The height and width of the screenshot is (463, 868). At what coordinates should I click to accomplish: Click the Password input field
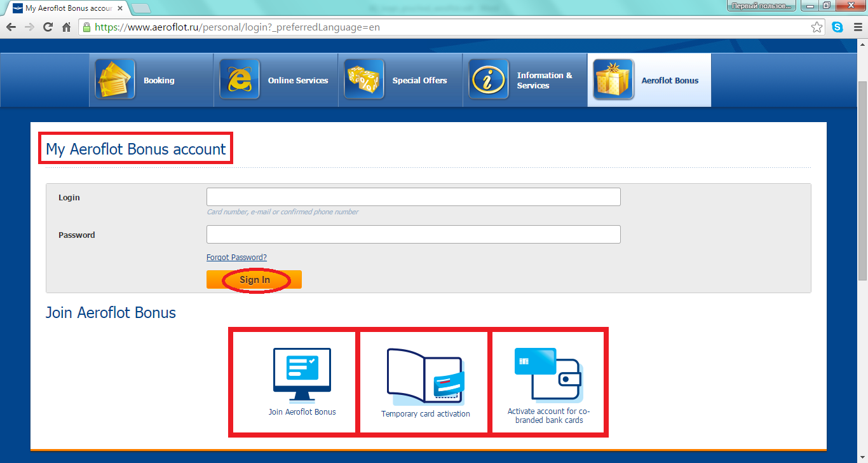tap(414, 235)
